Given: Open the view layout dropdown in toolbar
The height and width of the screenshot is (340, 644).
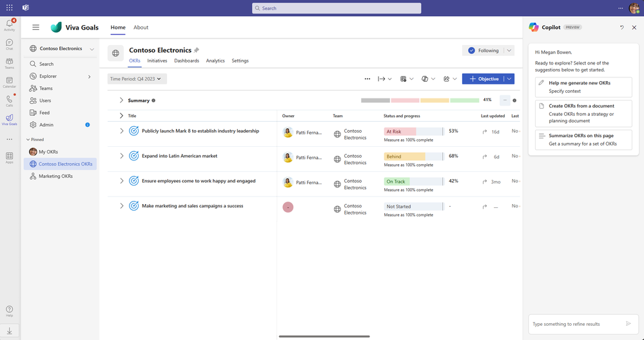Looking at the screenshot, I should pyautogui.click(x=407, y=79).
